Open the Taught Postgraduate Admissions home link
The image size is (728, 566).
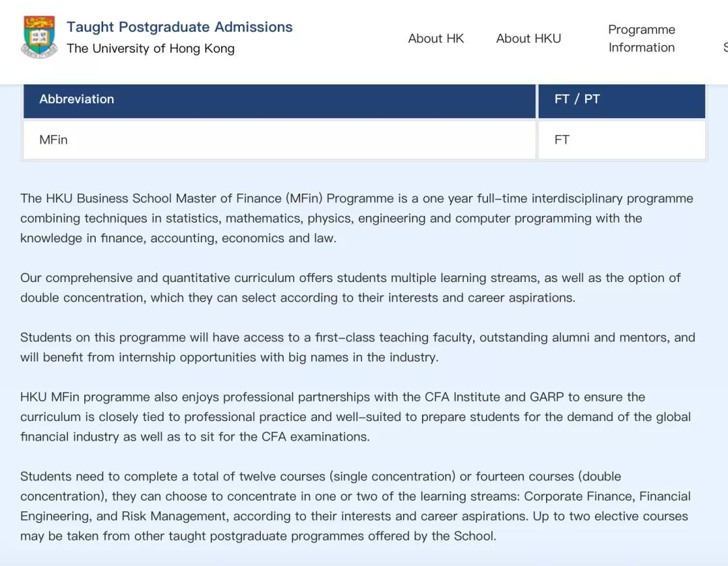point(179,27)
